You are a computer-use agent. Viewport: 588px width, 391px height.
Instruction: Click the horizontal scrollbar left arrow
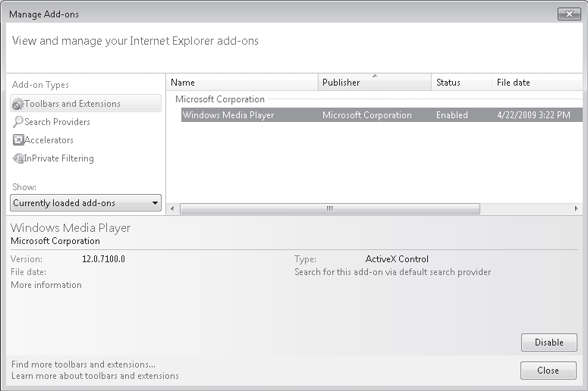[x=172, y=208]
